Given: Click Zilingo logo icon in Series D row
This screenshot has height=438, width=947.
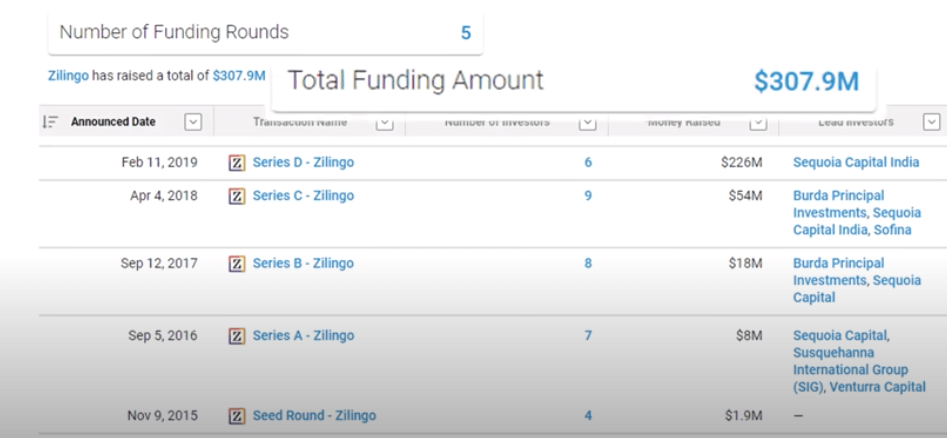Looking at the screenshot, I should pyautogui.click(x=237, y=163).
